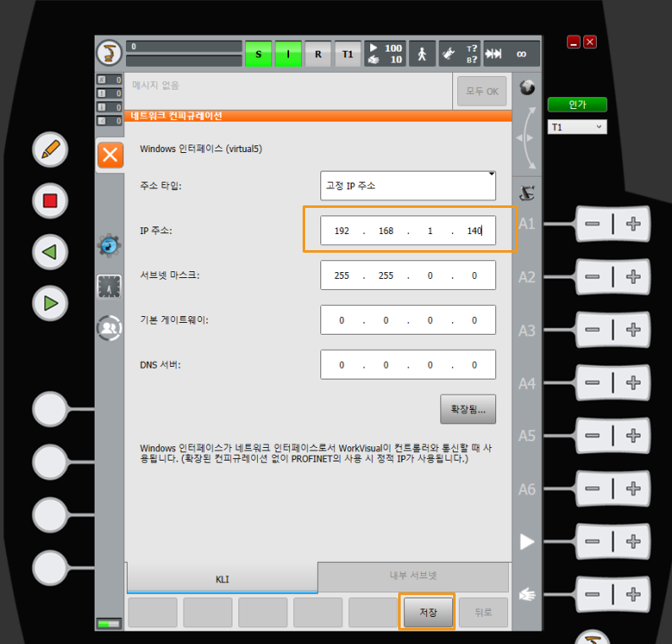Click the IP 주소 field with 192.168.1.140
The image size is (672, 644).
[x=408, y=231]
